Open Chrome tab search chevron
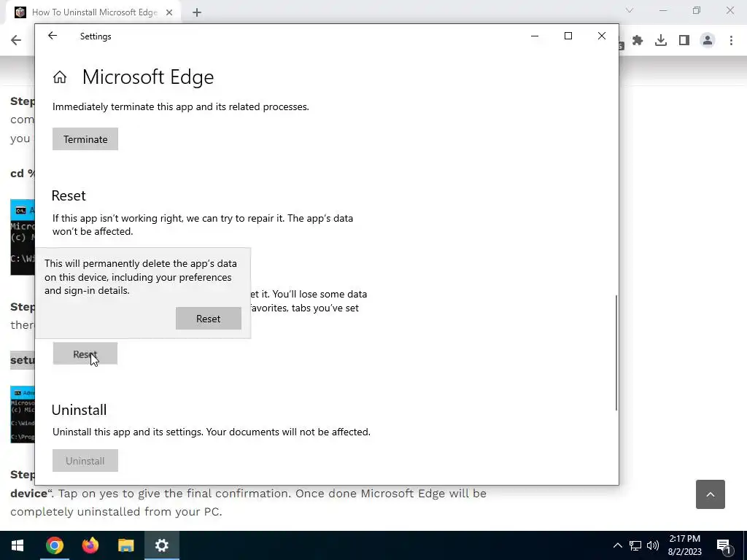The width and height of the screenshot is (747, 560). pyautogui.click(x=630, y=10)
